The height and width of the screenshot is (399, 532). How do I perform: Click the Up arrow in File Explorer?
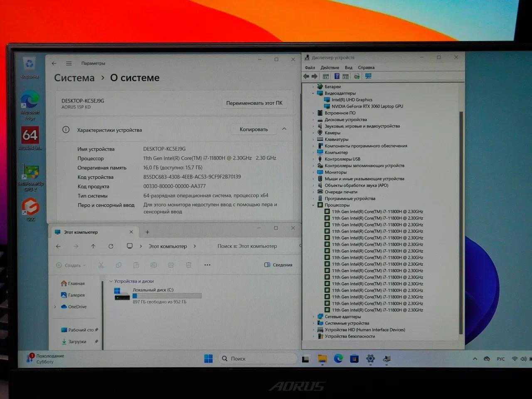93,246
